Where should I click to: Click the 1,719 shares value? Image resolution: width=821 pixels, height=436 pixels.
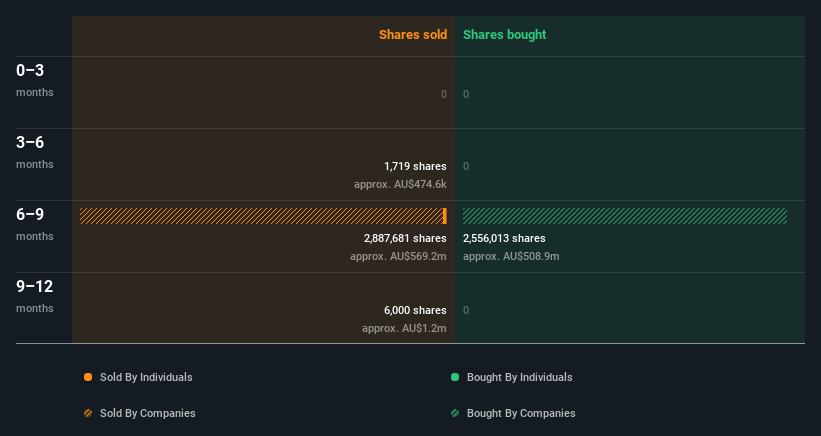[415, 166]
